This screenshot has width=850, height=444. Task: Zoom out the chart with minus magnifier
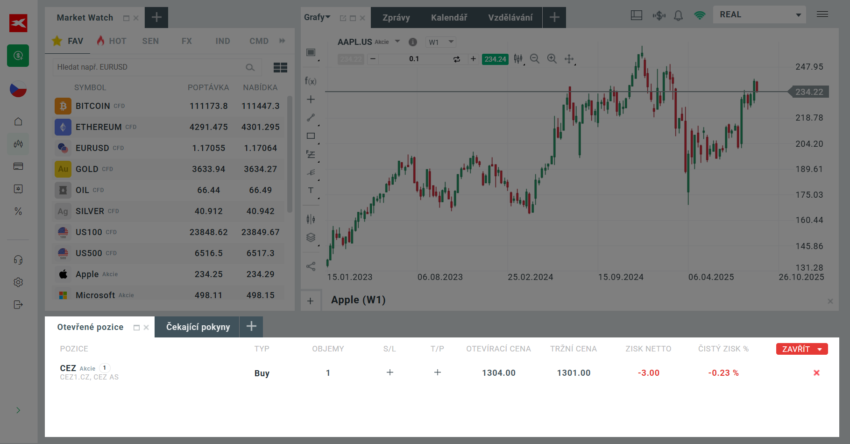(535, 59)
